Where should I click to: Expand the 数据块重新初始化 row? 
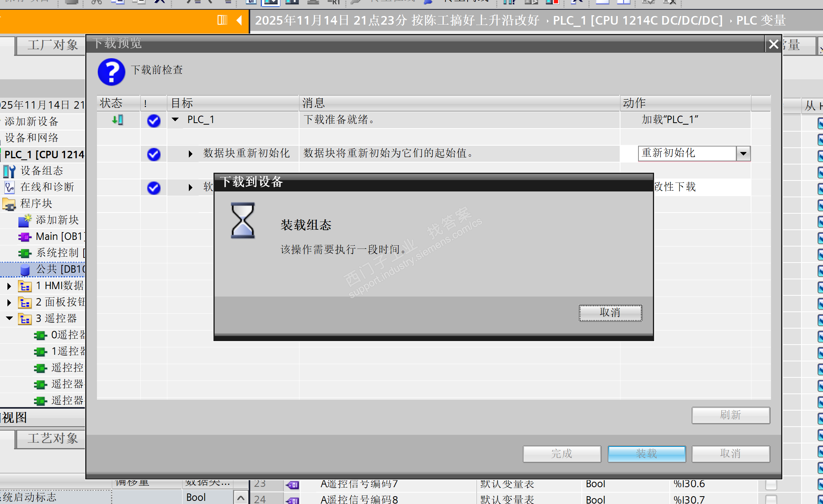(x=190, y=154)
